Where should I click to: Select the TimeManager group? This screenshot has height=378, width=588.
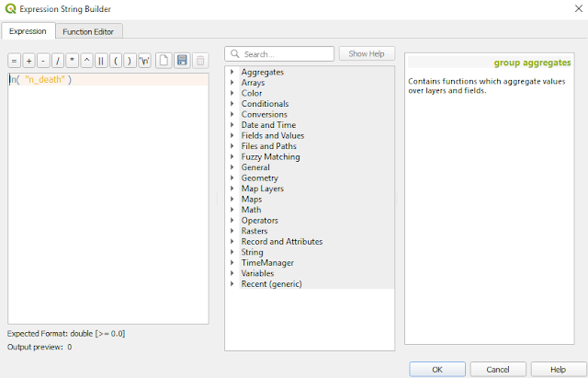coord(267,263)
